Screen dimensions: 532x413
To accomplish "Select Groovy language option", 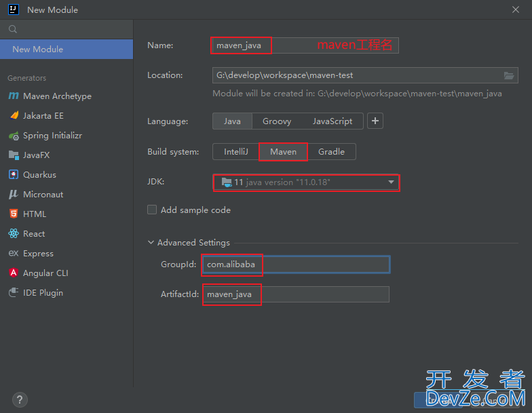I will (x=277, y=121).
